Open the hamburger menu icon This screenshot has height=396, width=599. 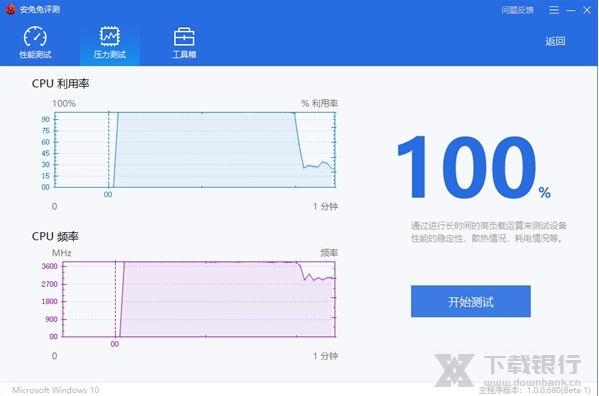(554, 10)
